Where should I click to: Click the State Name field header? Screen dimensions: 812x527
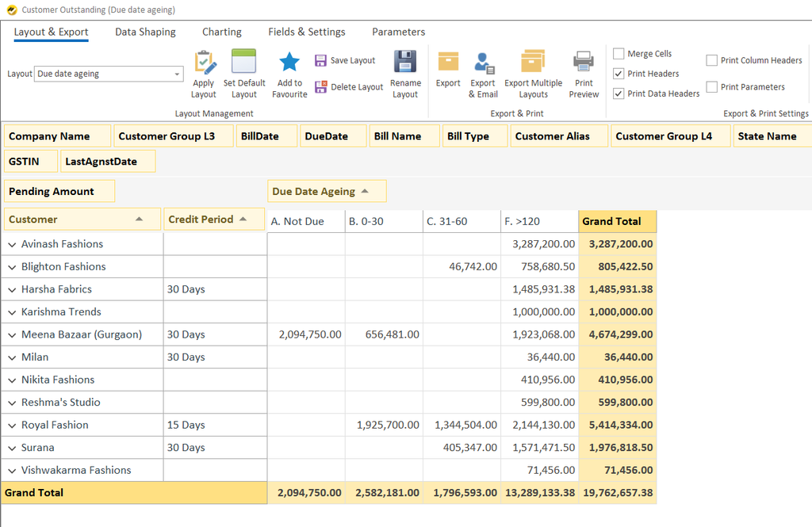pyautogui.click(x=772, y=136)
